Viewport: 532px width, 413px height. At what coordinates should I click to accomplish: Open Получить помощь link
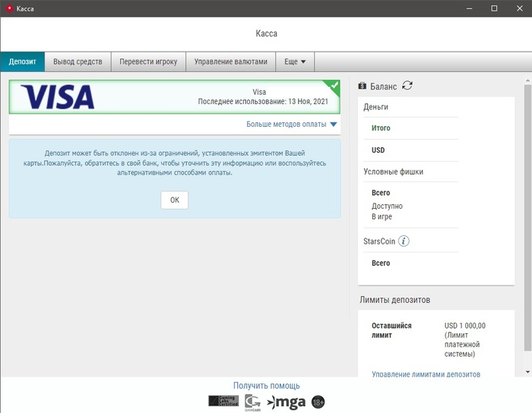click(266, 386)
